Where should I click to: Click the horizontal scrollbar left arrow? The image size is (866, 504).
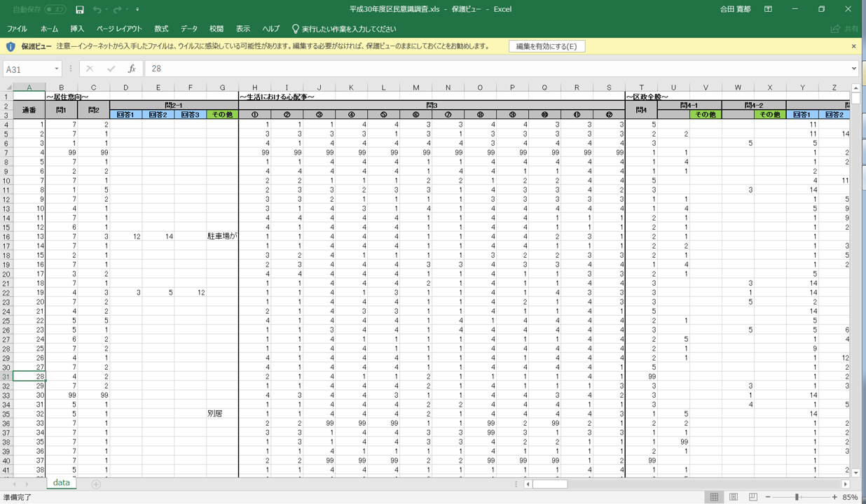pyautogui.click(x=529, y=484)
